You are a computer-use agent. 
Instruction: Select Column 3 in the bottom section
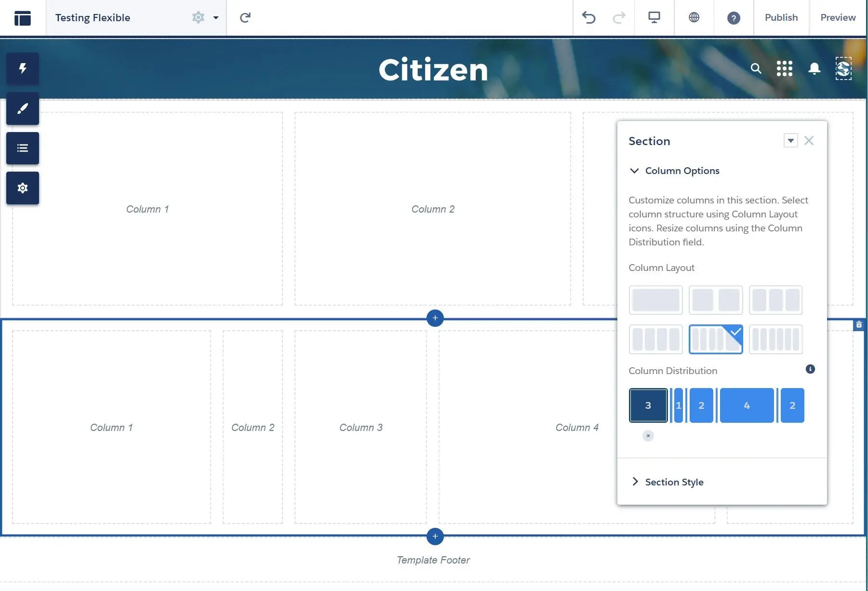click(x=361, y=427)
